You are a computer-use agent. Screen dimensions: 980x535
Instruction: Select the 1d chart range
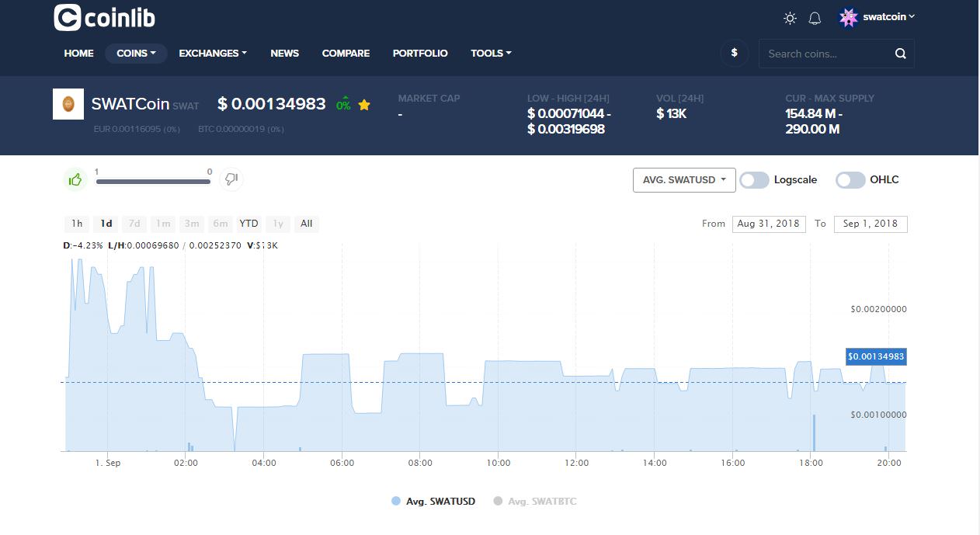click(x=106, y=224)
